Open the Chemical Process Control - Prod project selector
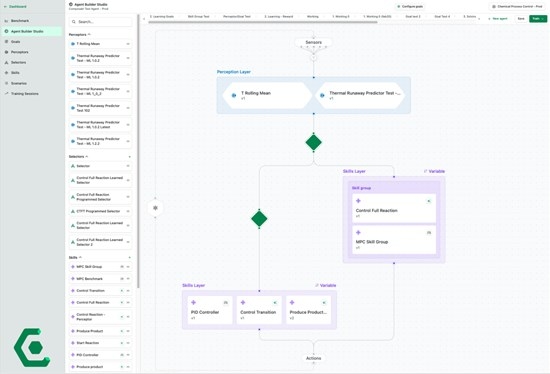 point(517,6)
